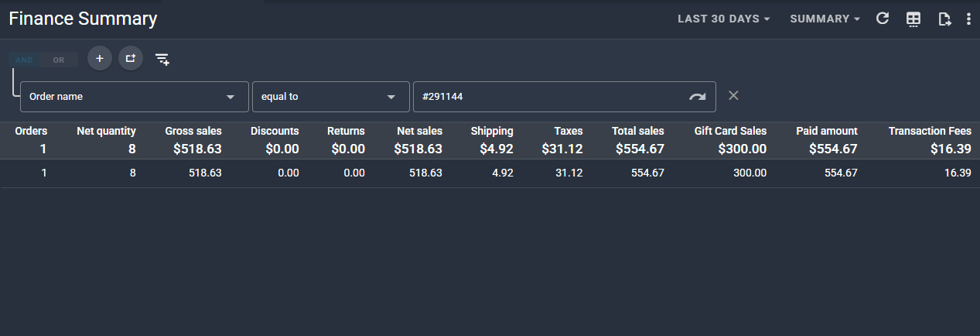Click the add filter group icon

pos(131,59)
